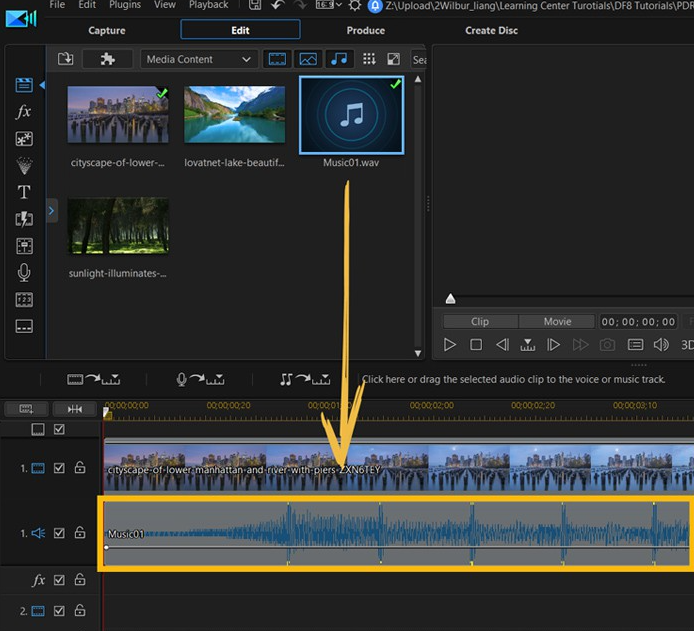
Task: Toggle fx track enable checkbox
Action: click(59, 580)
